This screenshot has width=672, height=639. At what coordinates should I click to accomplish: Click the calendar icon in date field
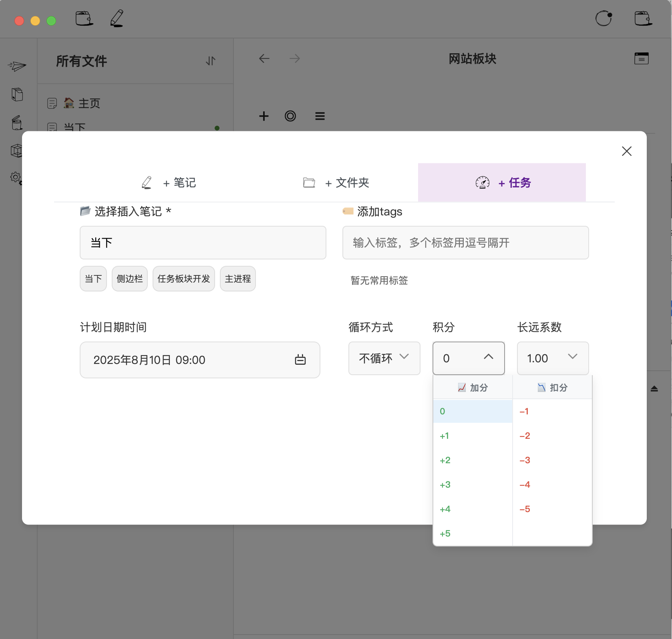(x=300, y=360)
